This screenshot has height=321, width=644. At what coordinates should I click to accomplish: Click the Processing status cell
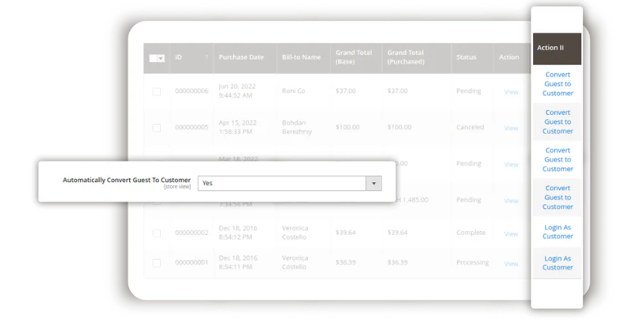(473, 262)
